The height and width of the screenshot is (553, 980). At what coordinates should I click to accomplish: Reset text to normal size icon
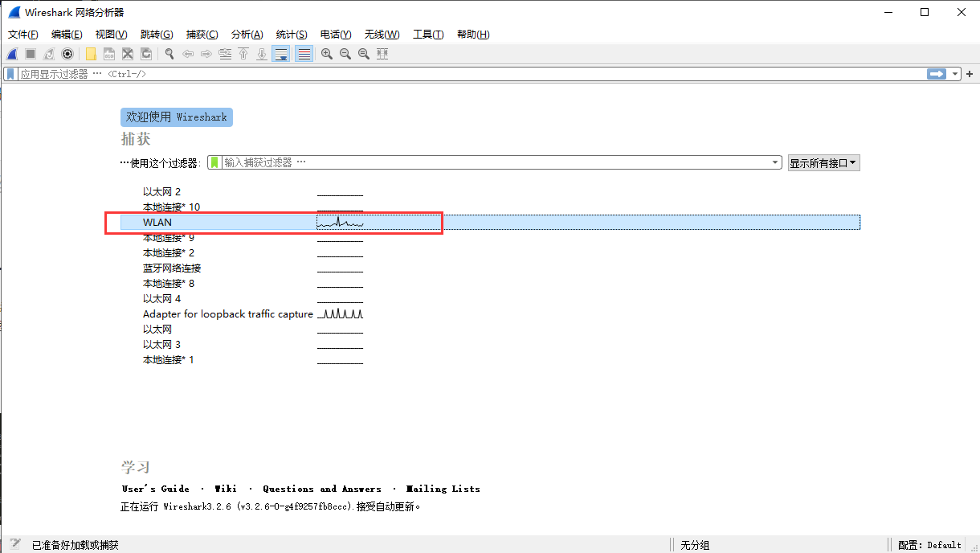coord(364,54)
